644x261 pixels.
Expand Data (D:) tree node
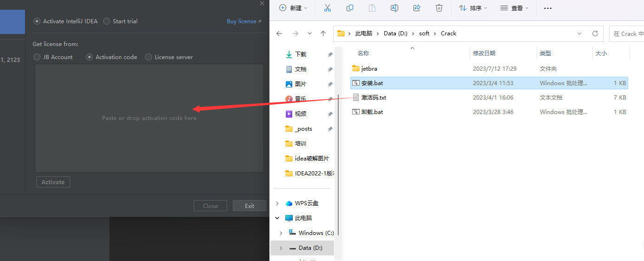[281, 248]
